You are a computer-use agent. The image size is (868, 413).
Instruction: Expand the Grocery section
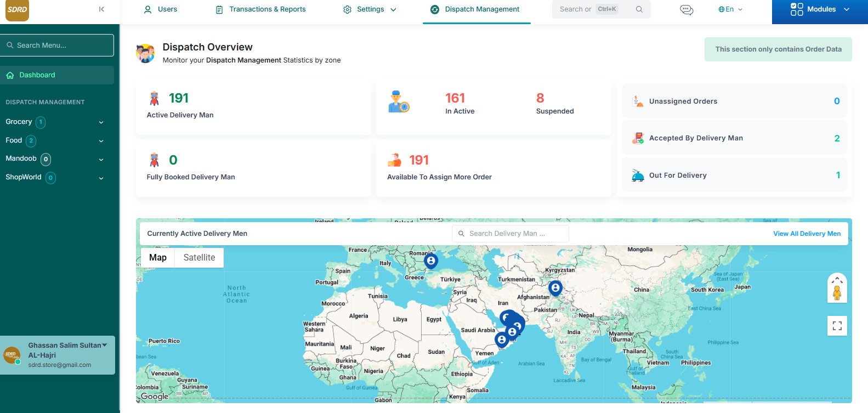pyautogui.click(x=101, y=122)
